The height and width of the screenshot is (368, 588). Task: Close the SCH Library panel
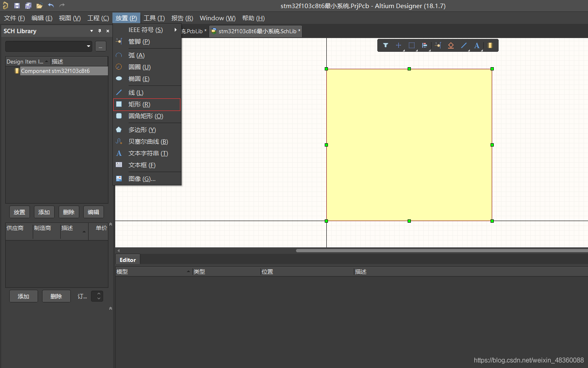tap(108, 31)
